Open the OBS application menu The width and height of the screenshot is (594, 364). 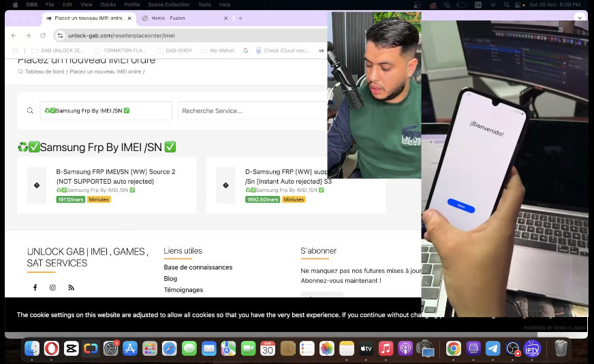(x=32, y=5)
